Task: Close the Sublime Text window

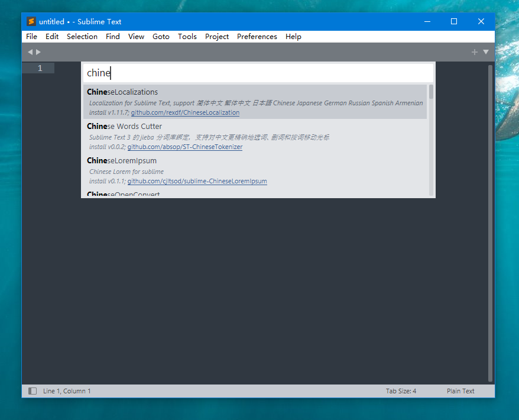Action: (x=481, y=21)
